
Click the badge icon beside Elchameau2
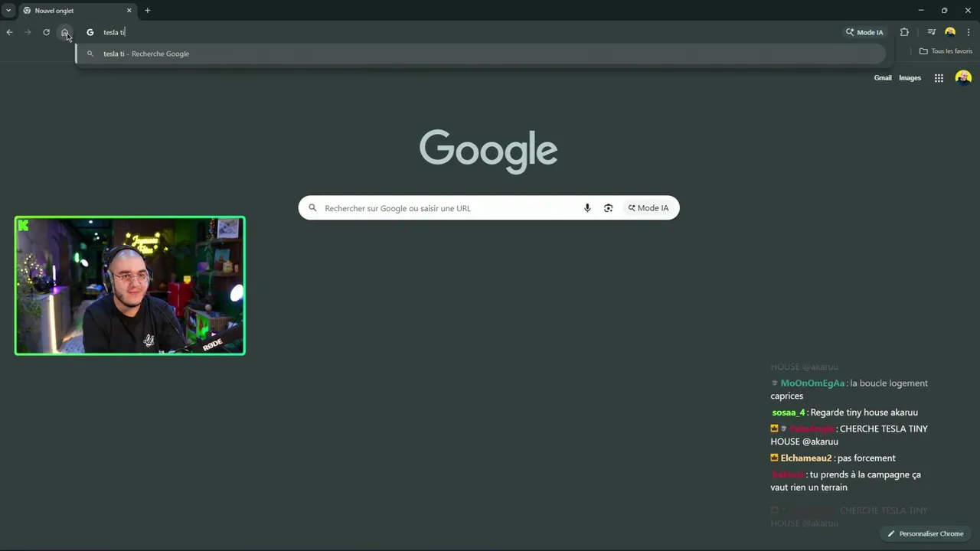(774, 458)
